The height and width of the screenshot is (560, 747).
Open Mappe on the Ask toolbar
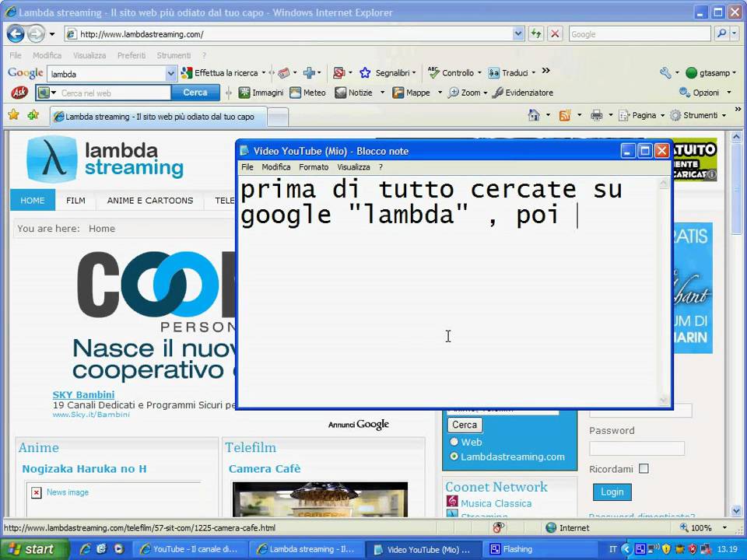click(411, 93)
